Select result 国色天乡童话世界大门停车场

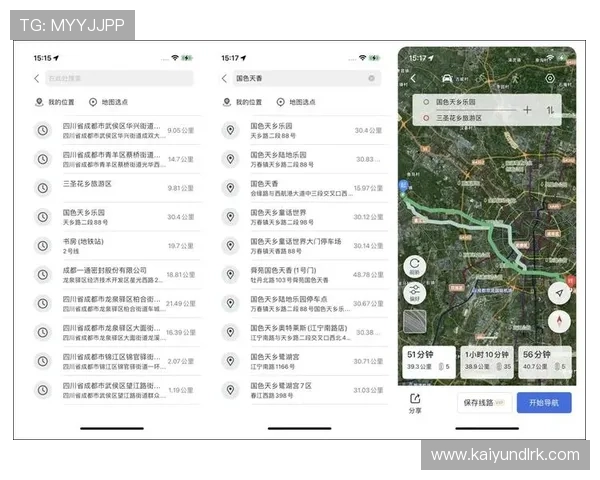click(305, 246)
